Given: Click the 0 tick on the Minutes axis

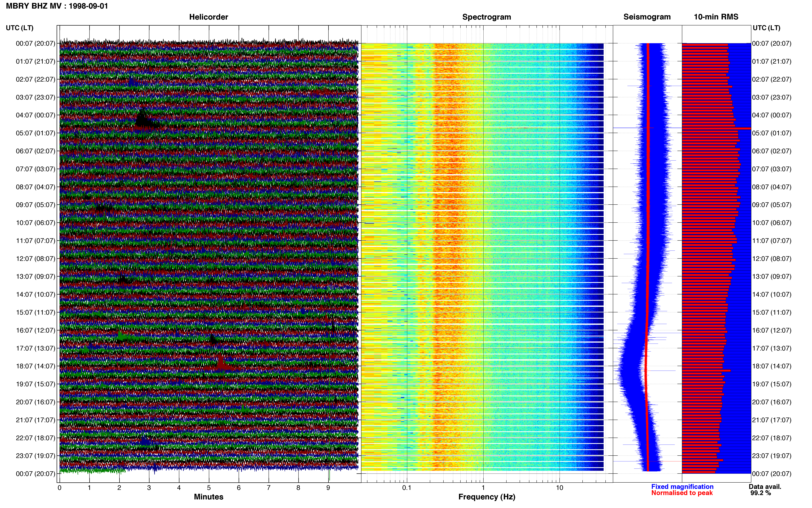Looking at the screenshot, I should click(59, 487).
